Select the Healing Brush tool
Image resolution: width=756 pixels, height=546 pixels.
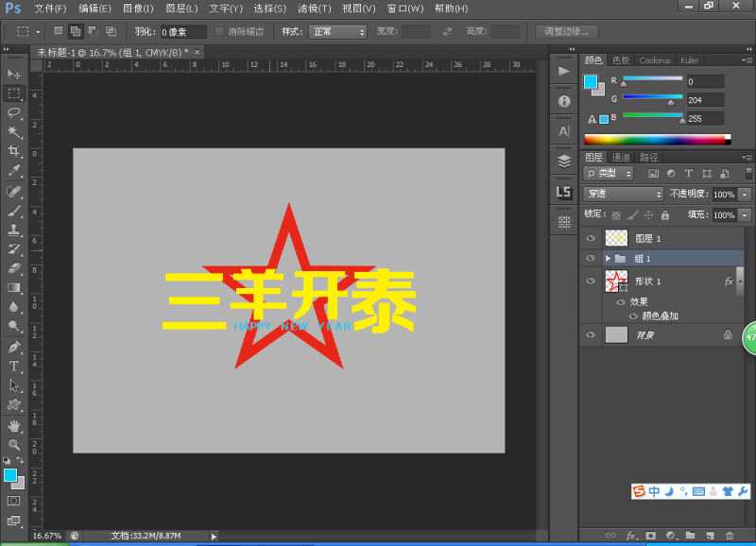(14, 192)
